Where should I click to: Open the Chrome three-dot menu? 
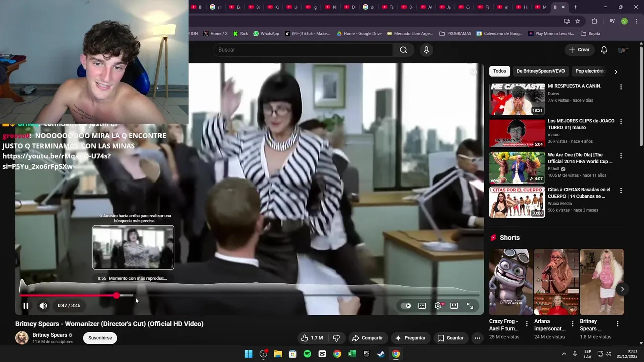[x=635, y=21]
